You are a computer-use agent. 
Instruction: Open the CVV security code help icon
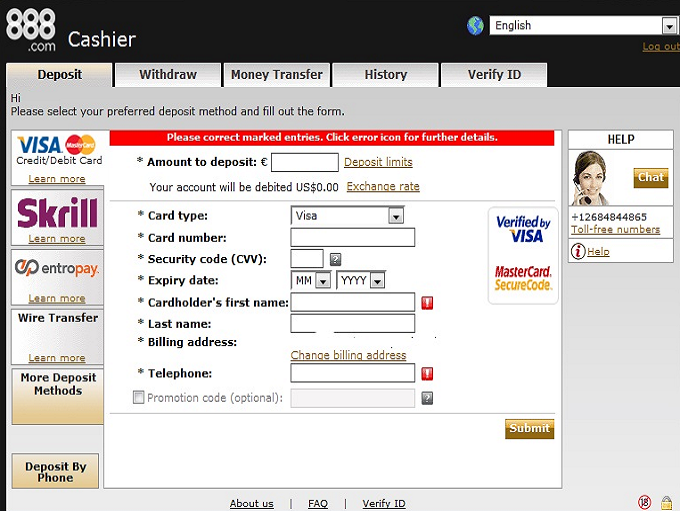pyautogui.click(x=335, y=259)
